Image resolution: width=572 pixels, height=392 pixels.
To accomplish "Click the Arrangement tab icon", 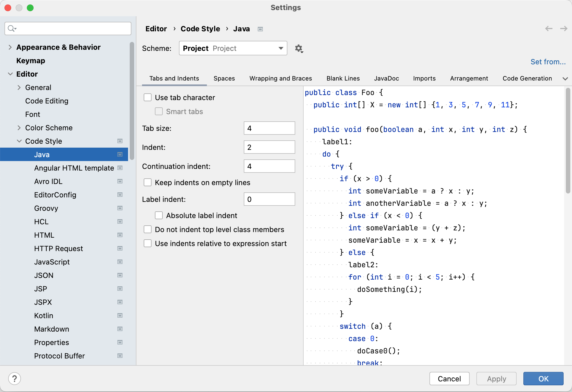I will click(x=469, y=78).
